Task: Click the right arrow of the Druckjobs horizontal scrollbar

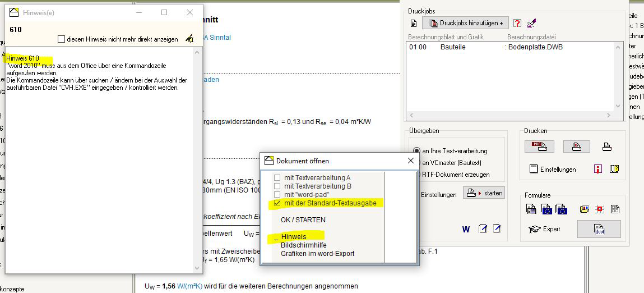Action: coord(610,115)
